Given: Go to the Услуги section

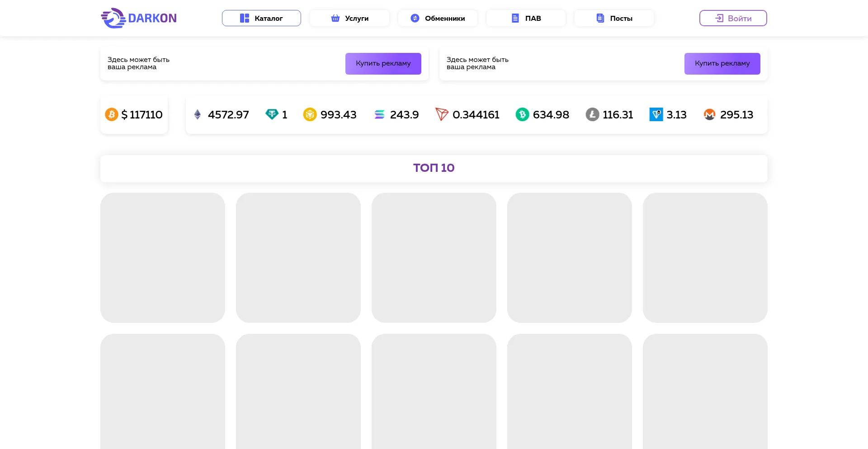Looking at the screenshot, I should coord(349,18).
